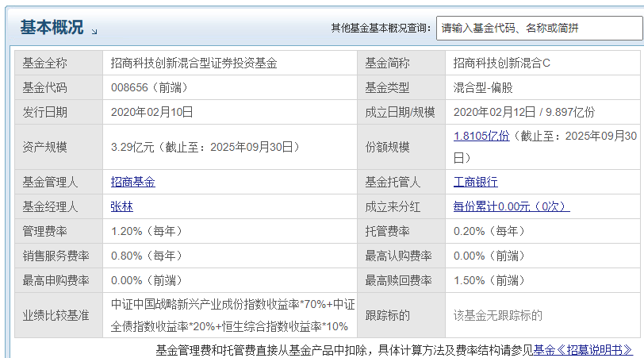644x358 pixels.
Task: Click the 其他基金基本概况查询 label
Action: click(x=381, y=28)
